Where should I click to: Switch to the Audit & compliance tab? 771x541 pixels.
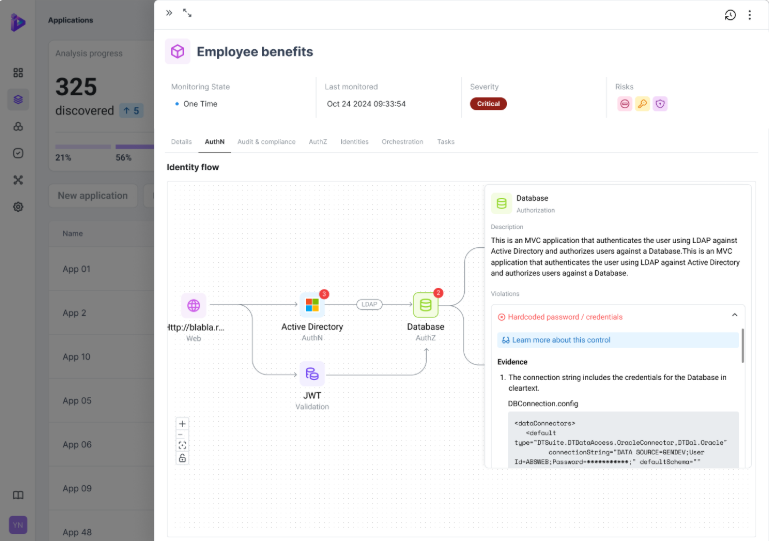(x=266, y=142)
